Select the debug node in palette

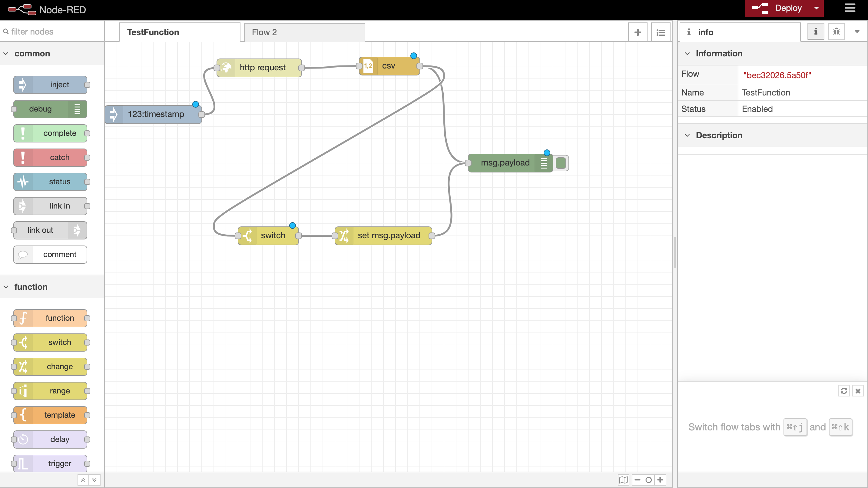(x=50, y=109)
